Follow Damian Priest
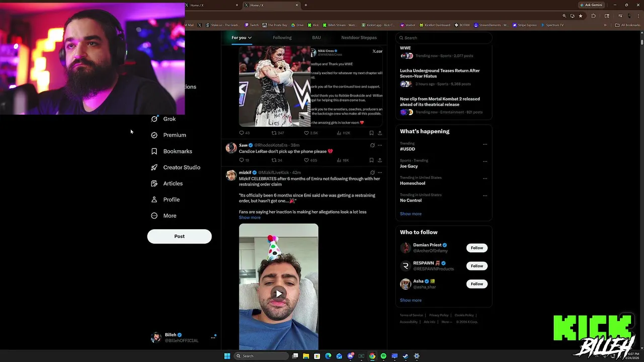Image resolution: width=644 pixels, height=362 pixels. pos(477,248)
